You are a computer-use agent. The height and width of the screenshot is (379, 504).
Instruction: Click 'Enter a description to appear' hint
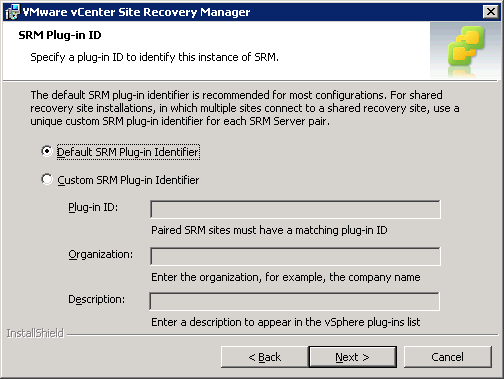click(x=286, y=322)
